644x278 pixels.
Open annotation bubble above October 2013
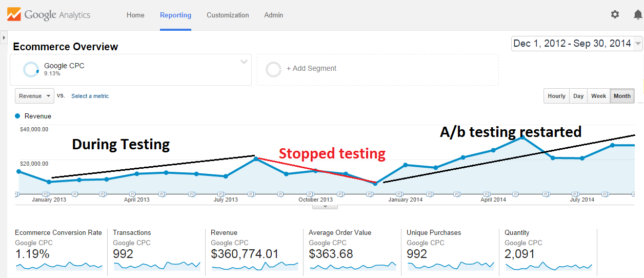coord(310,194)
